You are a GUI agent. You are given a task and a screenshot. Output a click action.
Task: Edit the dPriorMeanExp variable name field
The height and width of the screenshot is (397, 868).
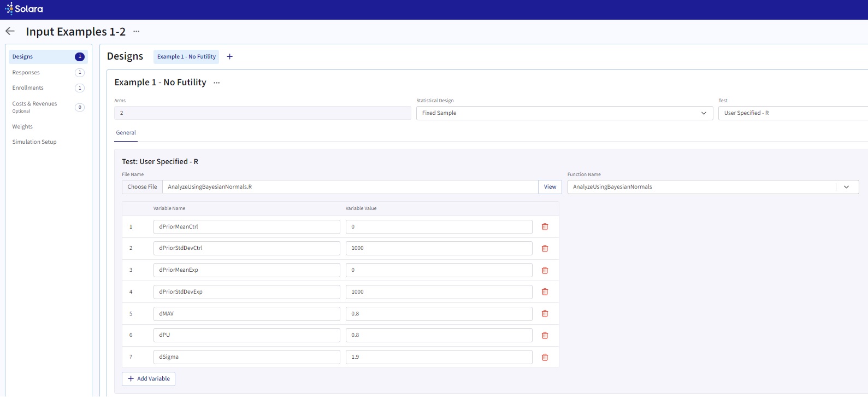tap(247, 270)
